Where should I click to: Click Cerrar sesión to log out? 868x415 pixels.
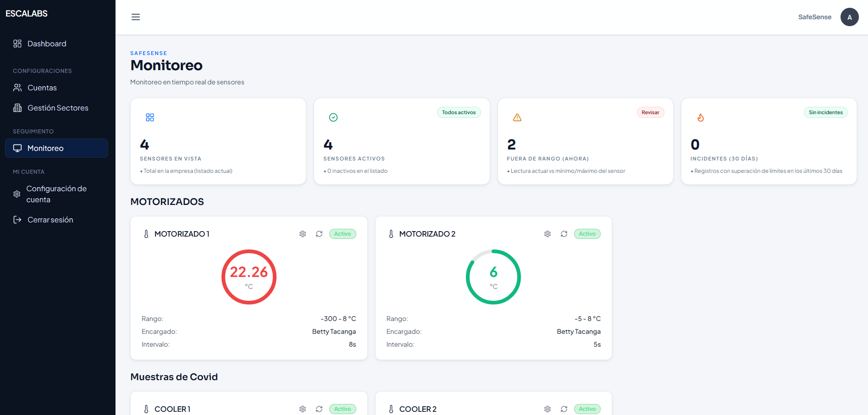point(57,220)
